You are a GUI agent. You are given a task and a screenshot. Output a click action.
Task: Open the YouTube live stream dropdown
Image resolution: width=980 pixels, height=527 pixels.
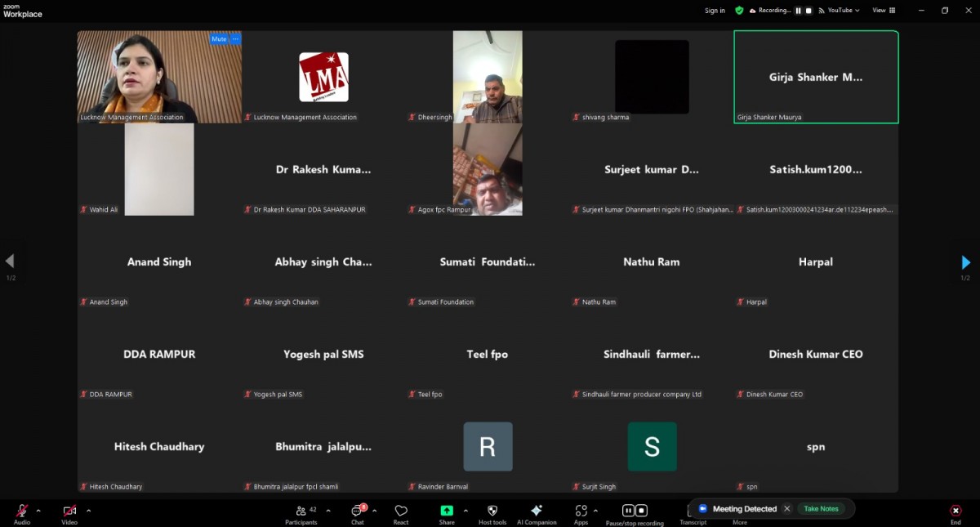(839, 11)
